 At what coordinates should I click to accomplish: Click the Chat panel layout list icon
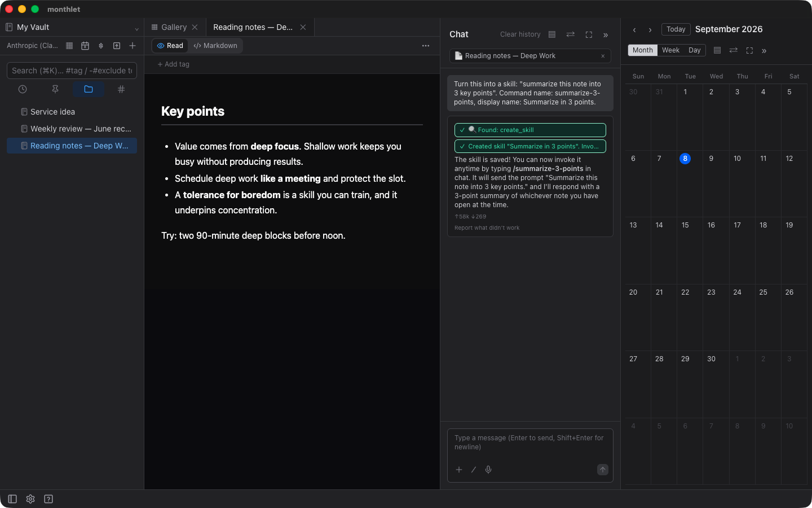552,34
